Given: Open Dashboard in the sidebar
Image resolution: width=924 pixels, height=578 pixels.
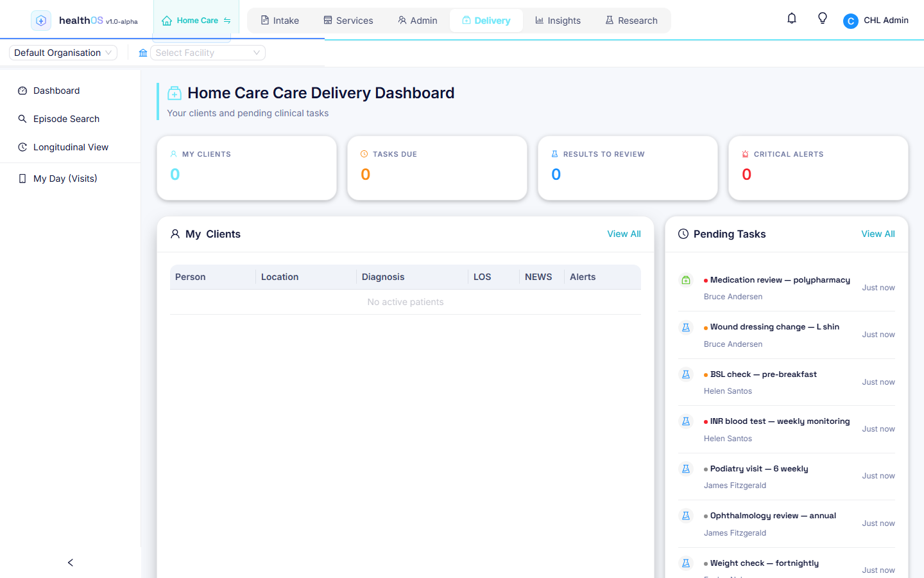Looking at the screenshot, I should (71, 91).
